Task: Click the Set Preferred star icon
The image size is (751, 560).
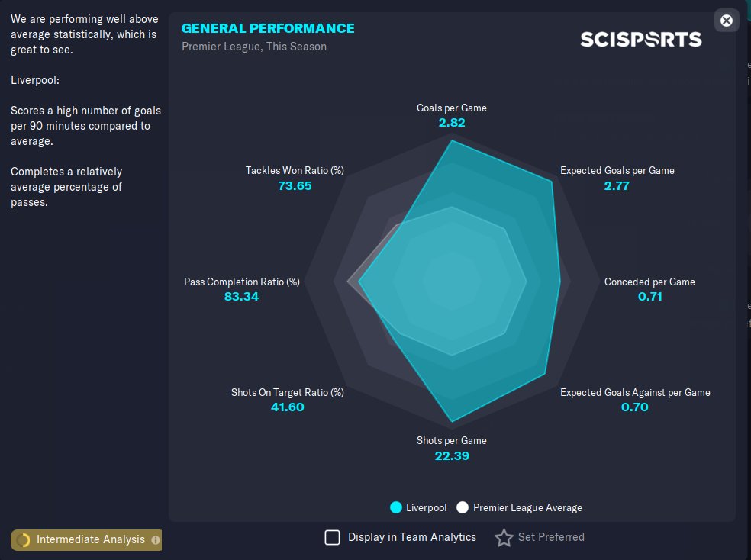Action: click(x=504, y=538)
